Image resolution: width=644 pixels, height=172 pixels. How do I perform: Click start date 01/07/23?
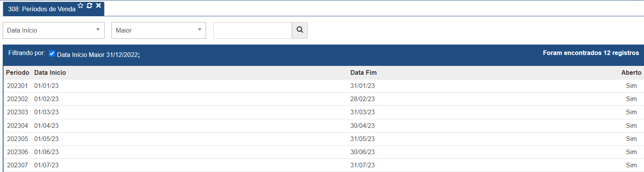coord(46,165)
